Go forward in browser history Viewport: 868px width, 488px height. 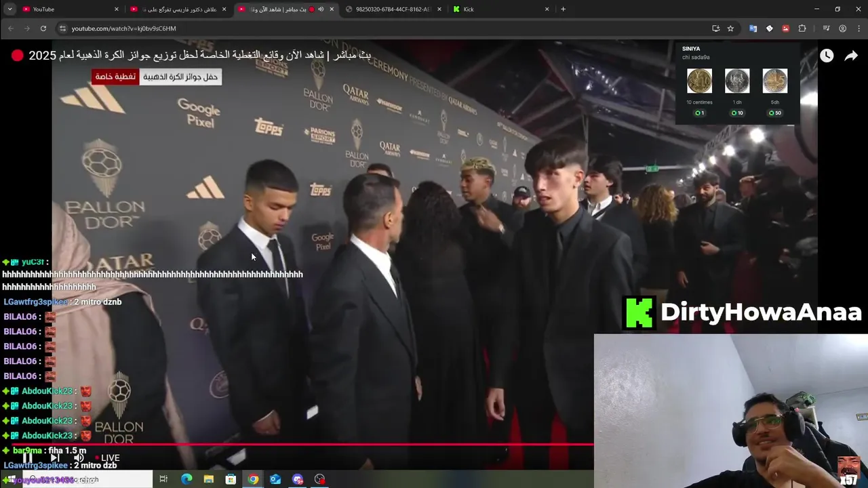pos(27,28)
